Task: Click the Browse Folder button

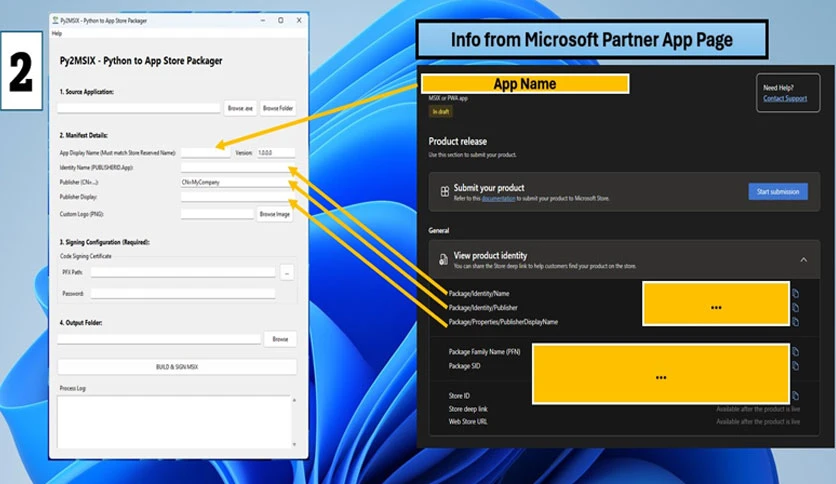Action: (278, 108)
